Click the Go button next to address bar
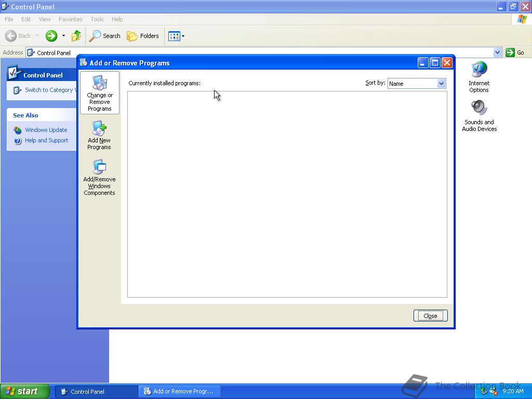The image size is (532, 399). click(515, 52)
